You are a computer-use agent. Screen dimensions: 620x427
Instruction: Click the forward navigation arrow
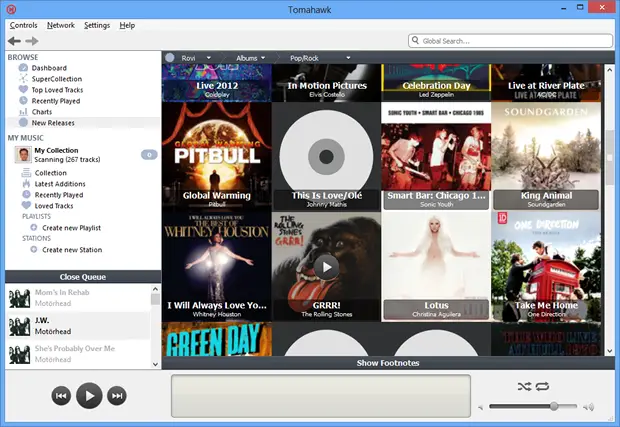click(32, 41)
